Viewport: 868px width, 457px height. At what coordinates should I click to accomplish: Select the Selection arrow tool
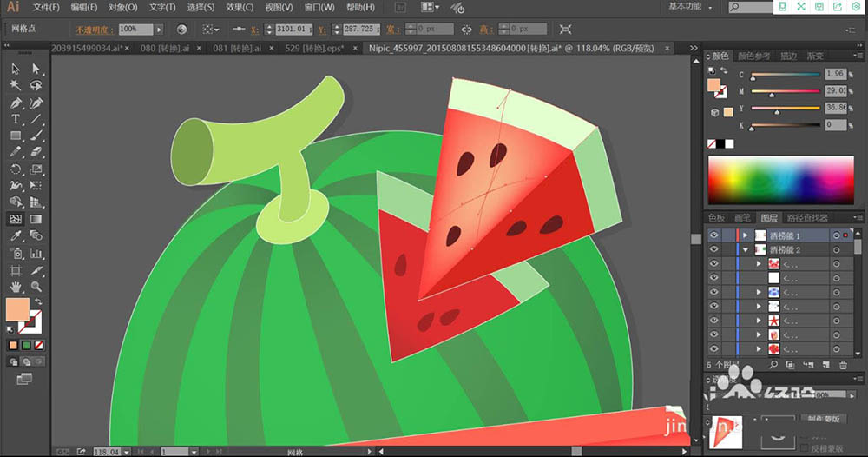click(x=16, y=69)
